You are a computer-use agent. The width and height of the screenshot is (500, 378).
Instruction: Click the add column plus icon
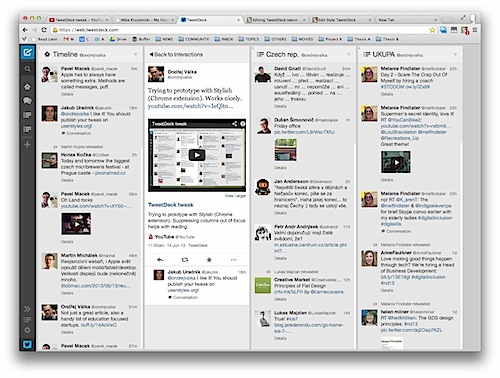coord(27,145)
